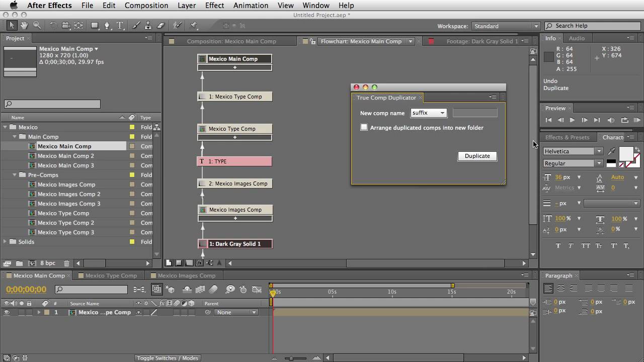Viewport: 644px width, 362px height.
Task: Switch to Effects & Presets tab
Action: click(567, 137)
